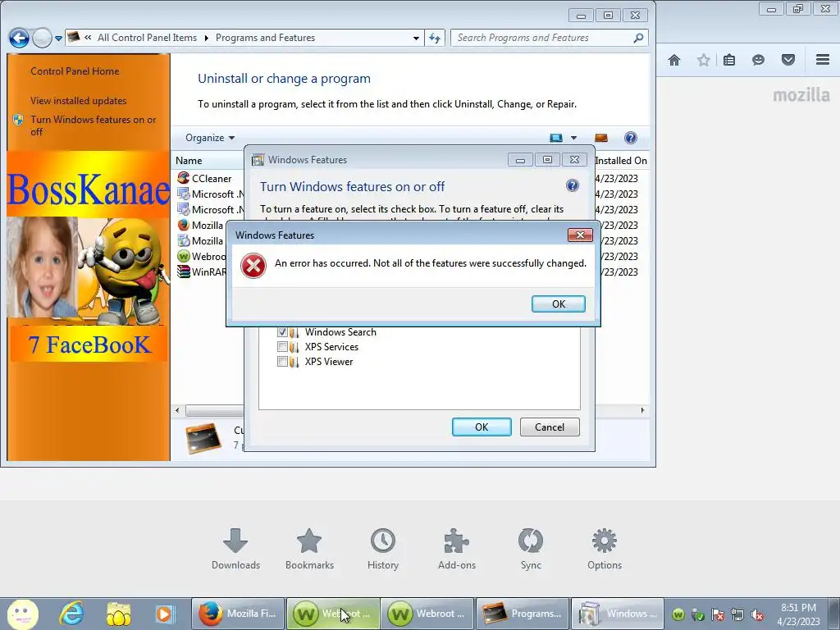Close the error message dialog
Viewport: 840px width, 630px height.
(580, 235)
